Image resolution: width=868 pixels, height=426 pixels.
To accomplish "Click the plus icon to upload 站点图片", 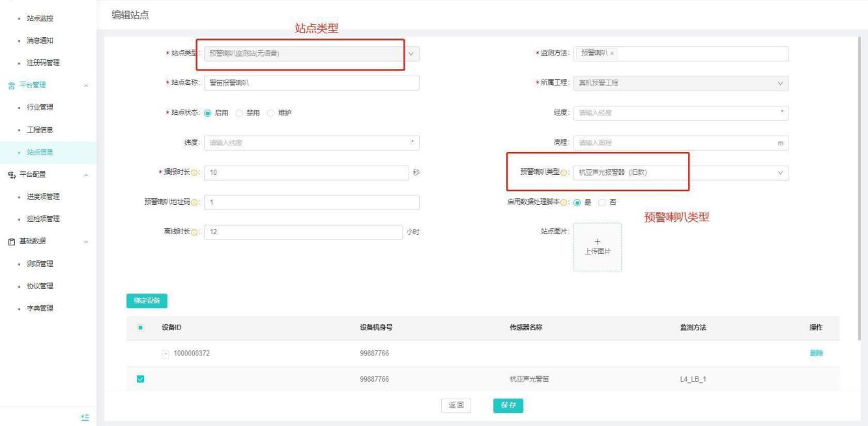I will click(x=597, y=243).
